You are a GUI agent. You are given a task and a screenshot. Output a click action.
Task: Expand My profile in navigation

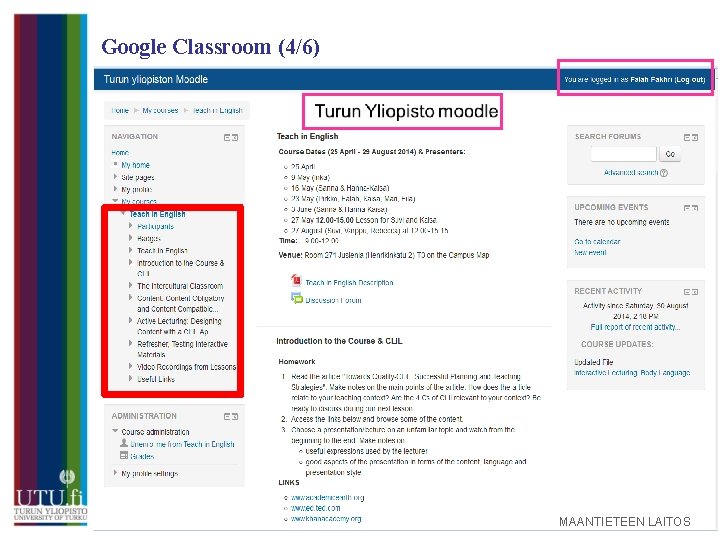pyautogui.click(x=115, y=189)
